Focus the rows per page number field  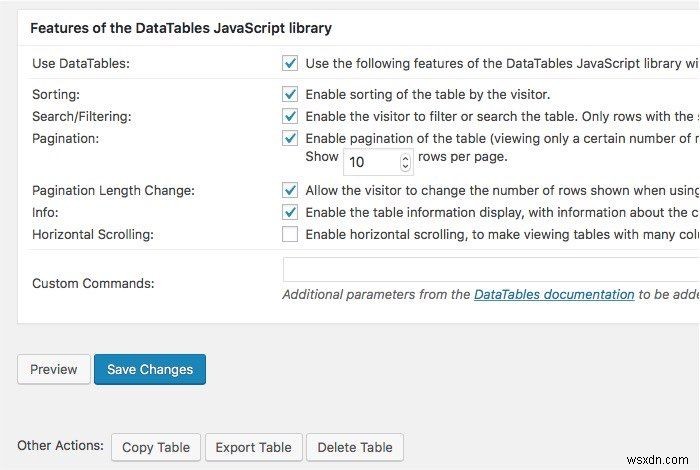pyautogui.click(x=370, y=161)
